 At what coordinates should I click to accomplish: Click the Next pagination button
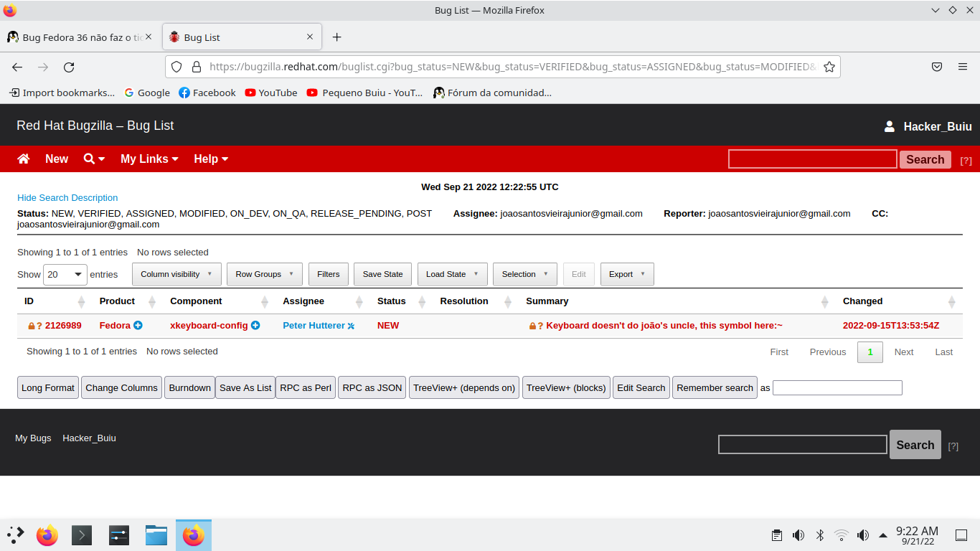[x=904, y=352]
